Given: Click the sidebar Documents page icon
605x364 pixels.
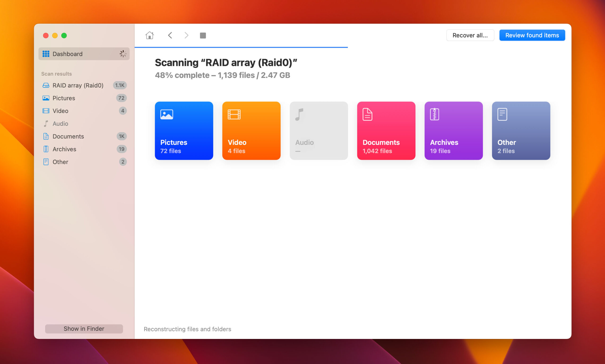Looking at the screenshot, I should point(46,136).
